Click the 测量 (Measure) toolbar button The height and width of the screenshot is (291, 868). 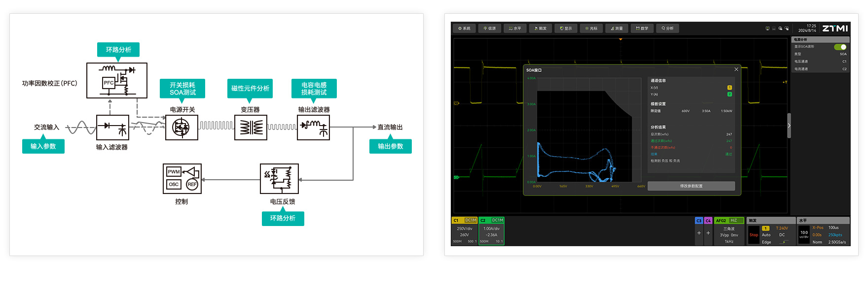[616, 29]
